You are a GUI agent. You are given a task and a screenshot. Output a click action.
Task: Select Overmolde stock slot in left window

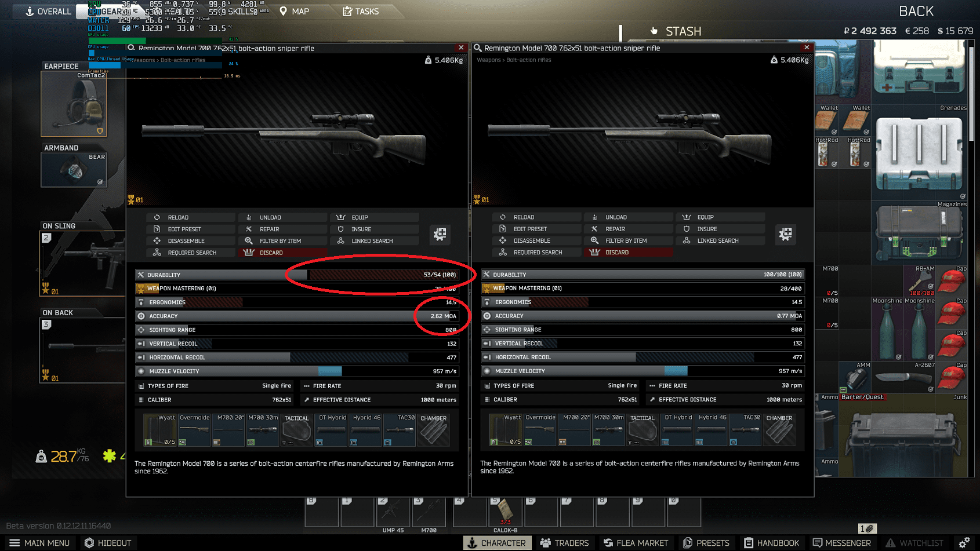click(194, 430)
